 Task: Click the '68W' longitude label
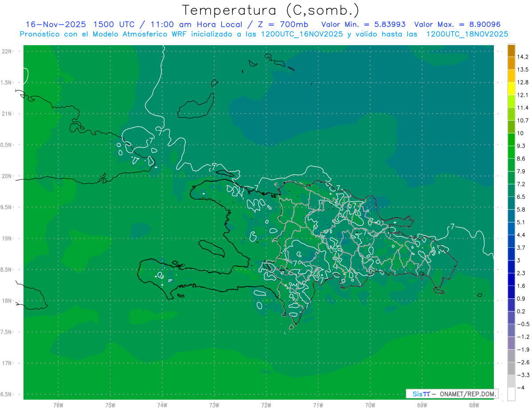click(473, 405)
